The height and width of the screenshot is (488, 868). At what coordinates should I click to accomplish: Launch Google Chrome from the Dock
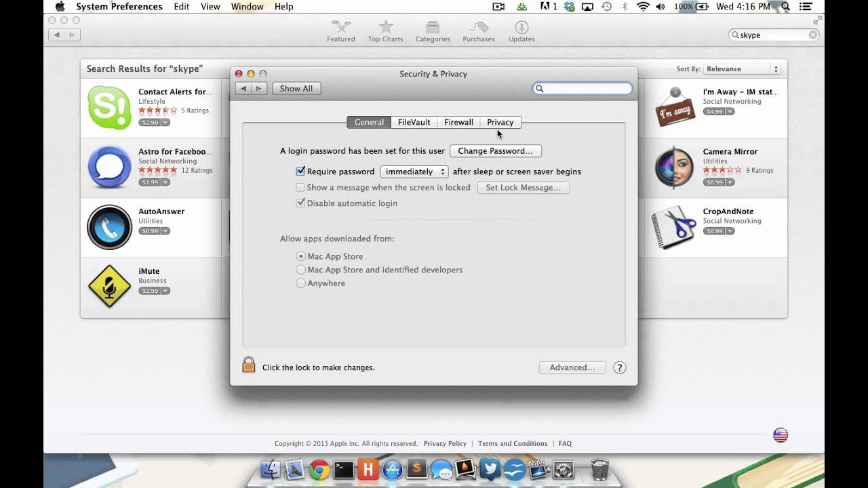(319, 470)
